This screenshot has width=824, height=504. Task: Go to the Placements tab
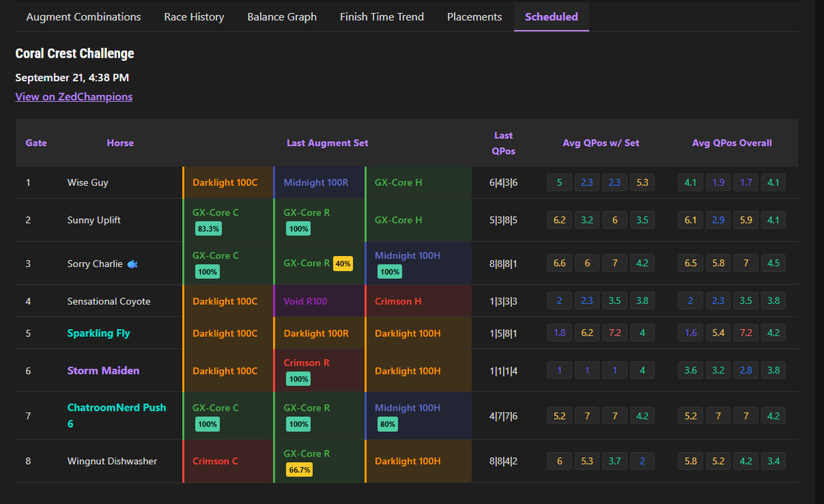pos(474,16)
